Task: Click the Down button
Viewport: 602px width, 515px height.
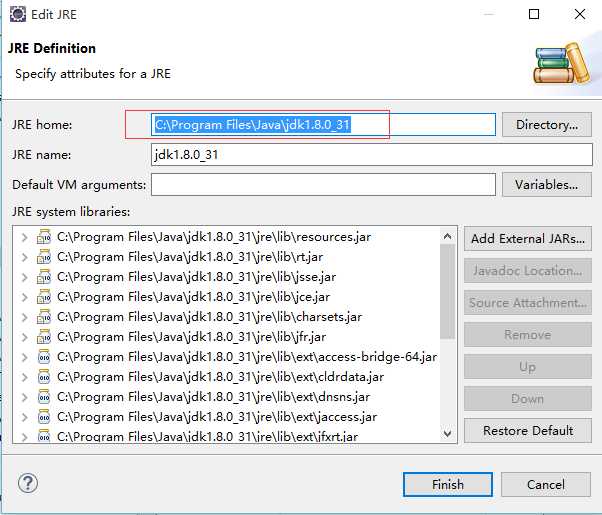Action: pos(528,399)
